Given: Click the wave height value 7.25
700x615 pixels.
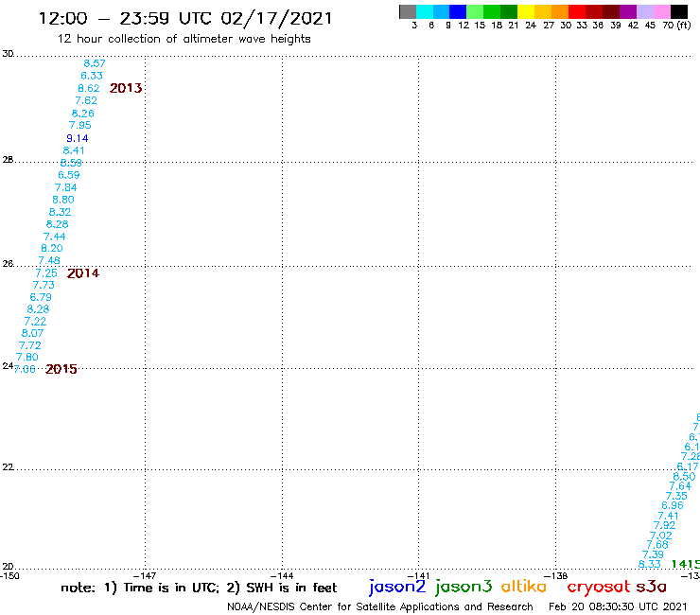Looking at the screenshot, I should 46,273.
